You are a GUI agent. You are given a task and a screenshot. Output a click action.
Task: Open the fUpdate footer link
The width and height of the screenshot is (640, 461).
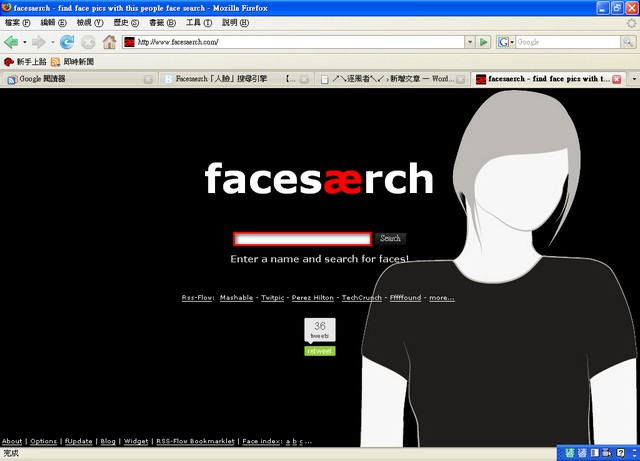pyautogui.click(x=78, y=441)
